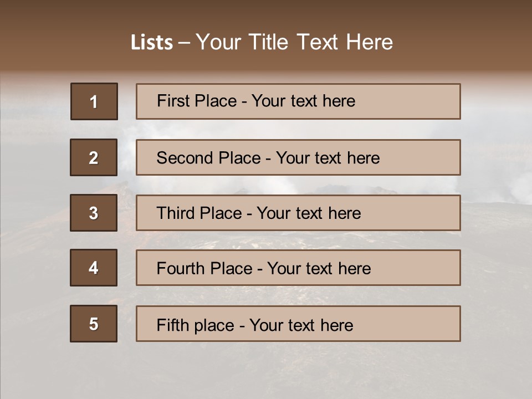
Task: Click "Your text here" in Third Place row
Action: point(309,213)
